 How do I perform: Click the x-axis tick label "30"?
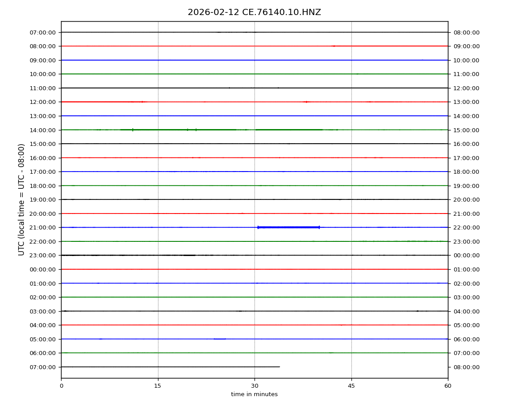coord(254,386)
